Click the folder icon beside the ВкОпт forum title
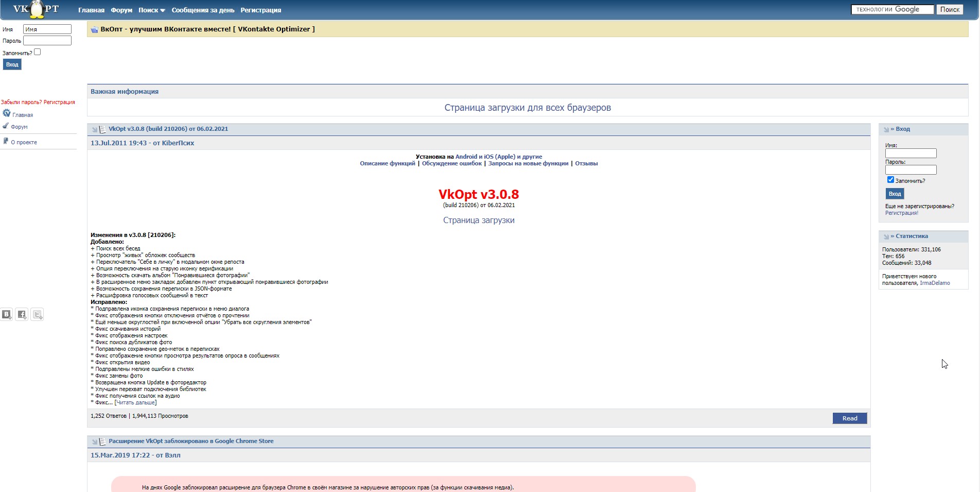 click(x=94, y=30)
